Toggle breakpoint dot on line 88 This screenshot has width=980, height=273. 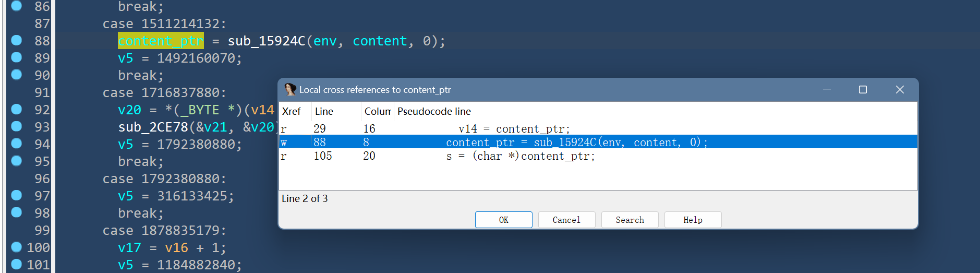click(x=16, y=40)
